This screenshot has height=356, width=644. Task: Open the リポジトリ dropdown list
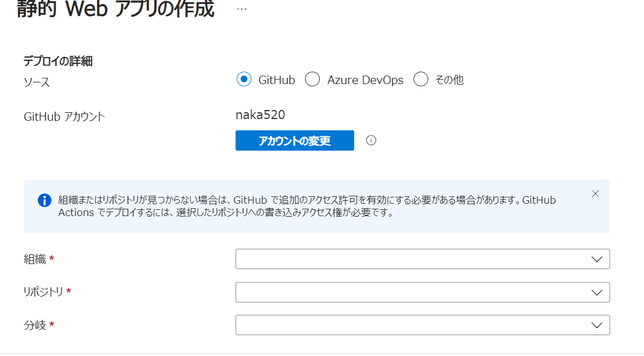pyautogui.click(x=423, y=292)
